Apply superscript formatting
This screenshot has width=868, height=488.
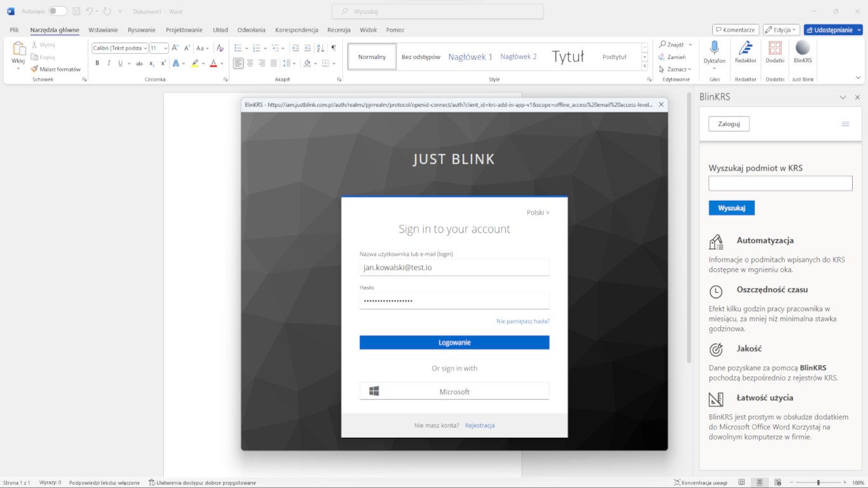pos(163,63)
